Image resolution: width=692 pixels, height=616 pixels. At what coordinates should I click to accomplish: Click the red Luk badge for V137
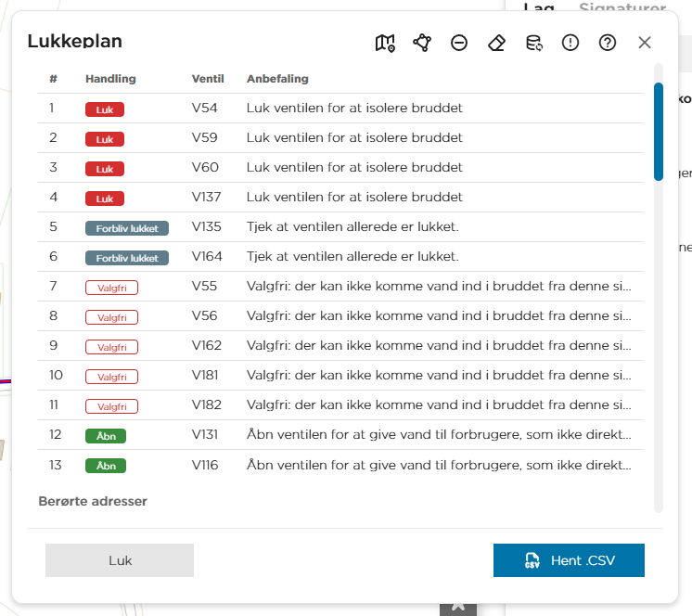click(105, 199)
